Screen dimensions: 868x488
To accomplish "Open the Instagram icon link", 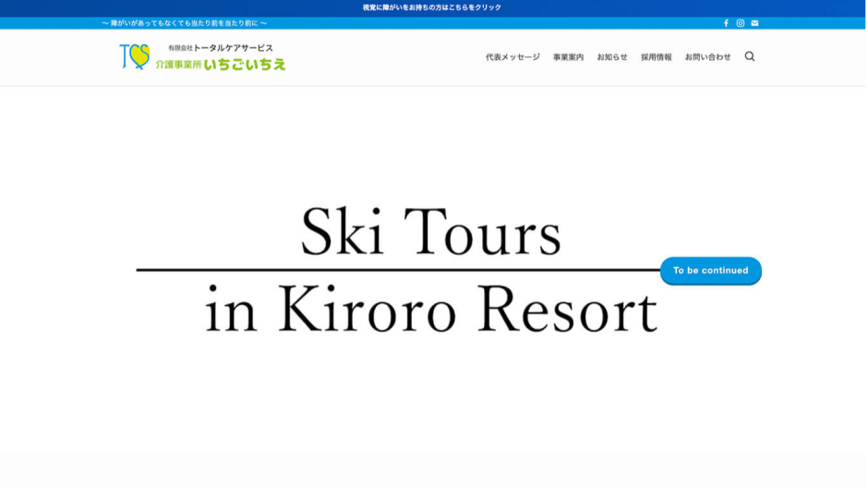I will point(742,23).
